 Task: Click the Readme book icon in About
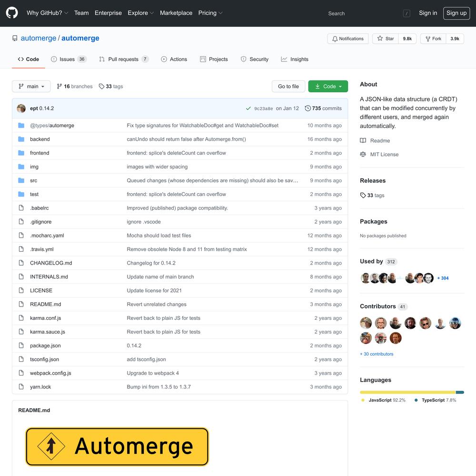363,140
